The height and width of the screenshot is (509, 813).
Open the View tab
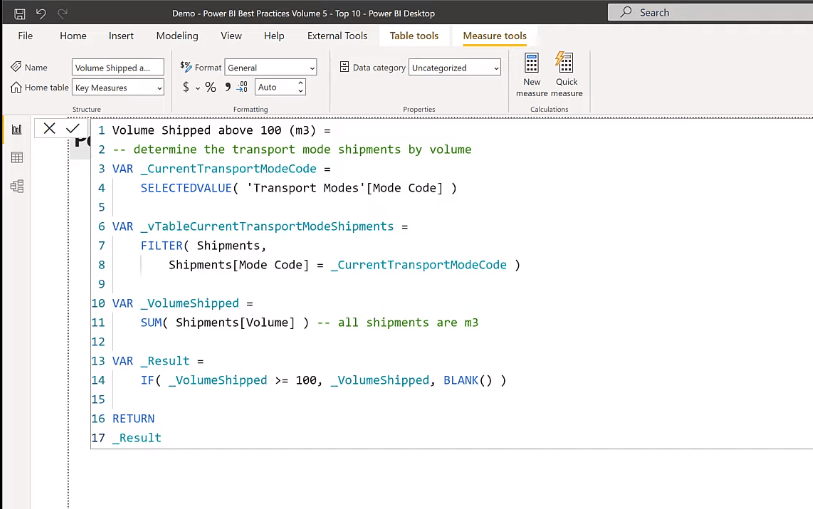point(231,36)
